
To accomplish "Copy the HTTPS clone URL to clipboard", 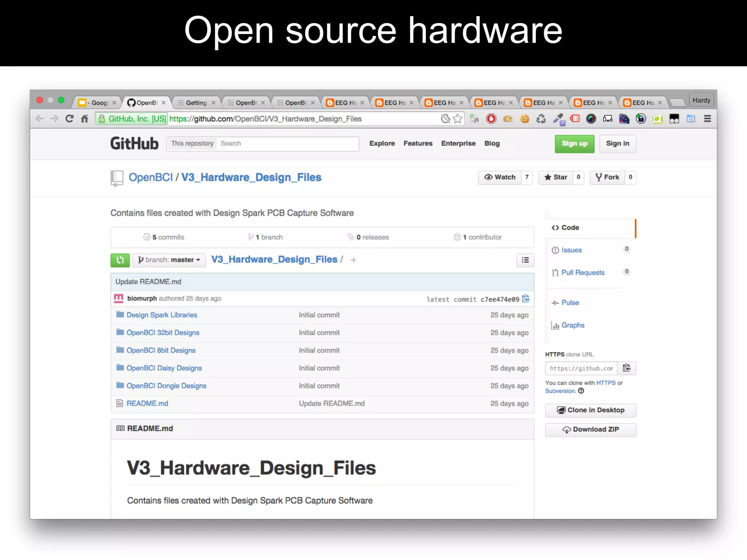I will click(626, 368).
